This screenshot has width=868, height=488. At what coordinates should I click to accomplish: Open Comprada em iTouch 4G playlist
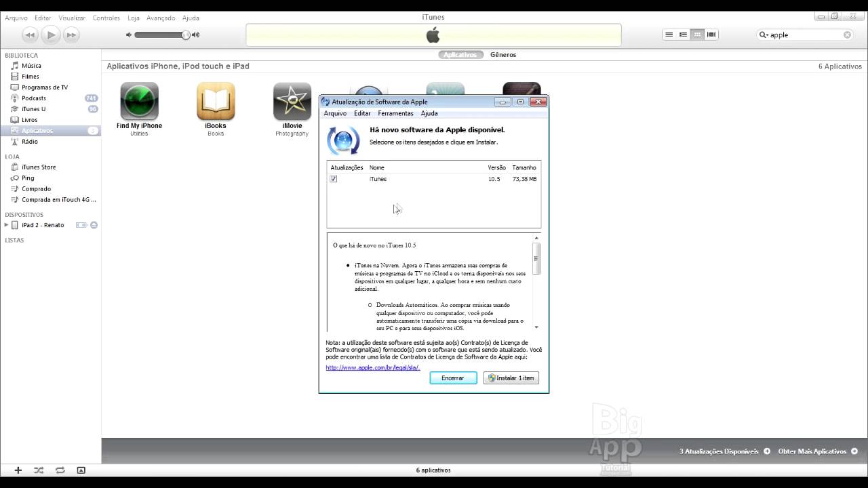coord(59,200)
